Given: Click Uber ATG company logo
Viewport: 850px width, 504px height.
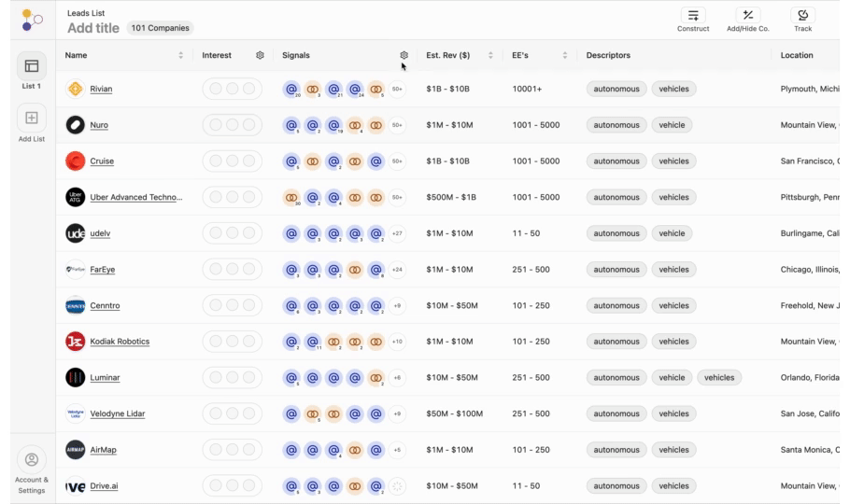Looking at the screenshot, I should pos(76,197).
